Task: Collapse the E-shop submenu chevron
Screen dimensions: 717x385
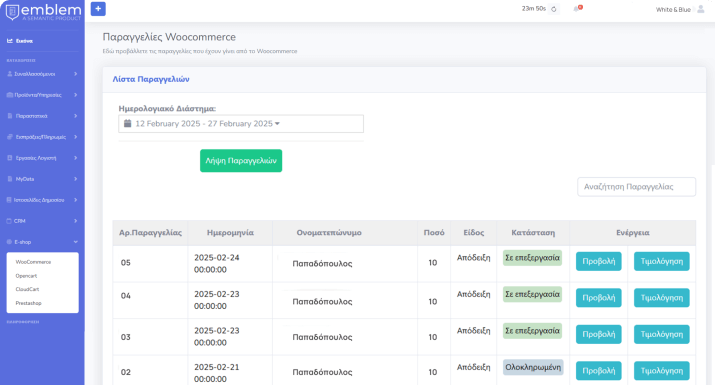Action: 75,242
